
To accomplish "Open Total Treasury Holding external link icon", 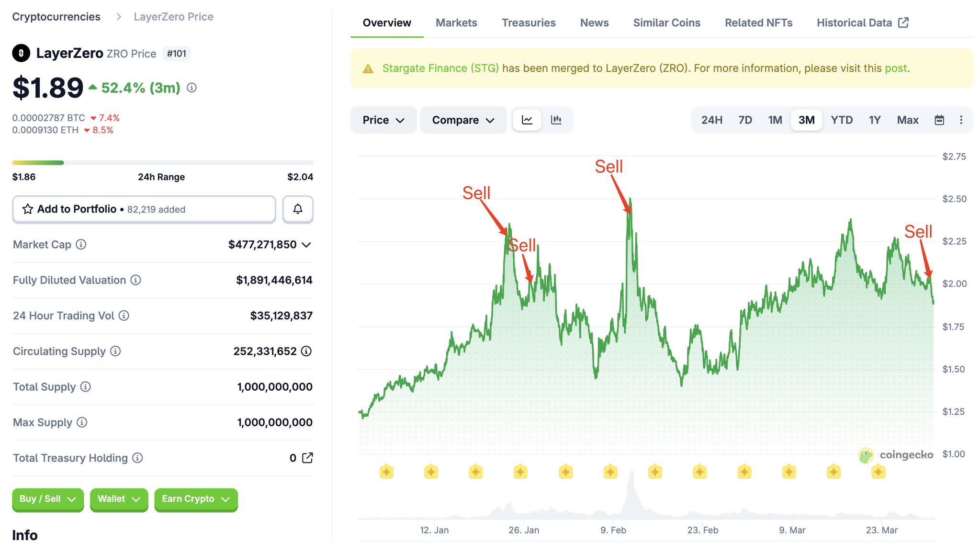I will [307, 458].
